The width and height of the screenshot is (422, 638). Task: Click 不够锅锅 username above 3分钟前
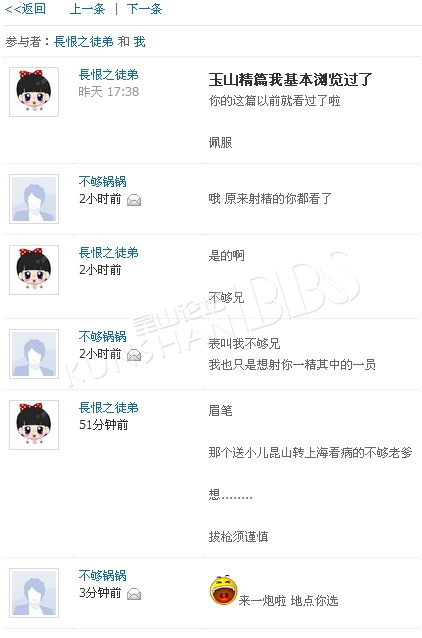tap(103, 575)
